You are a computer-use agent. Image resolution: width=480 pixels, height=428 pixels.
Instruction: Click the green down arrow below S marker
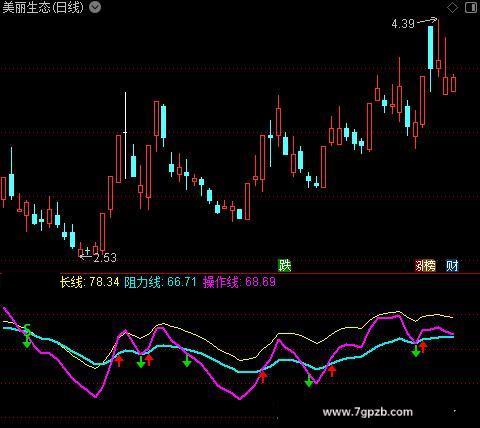point(27,342)
